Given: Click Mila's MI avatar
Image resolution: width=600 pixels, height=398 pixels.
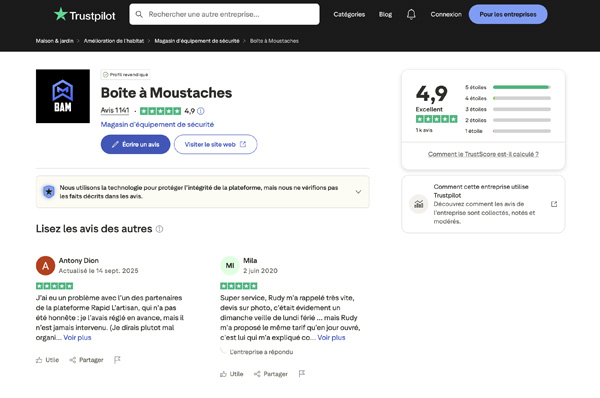Looking at the screenshot, I should 230,266.
